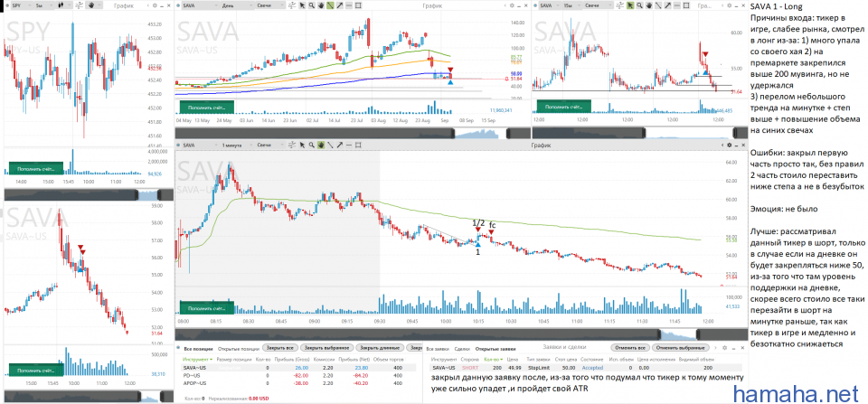Select the arrow pointer tool in 1-minute chart toolbar
Image resolution: width=868 pixels, height=404 pixels.
pos(302,145)
